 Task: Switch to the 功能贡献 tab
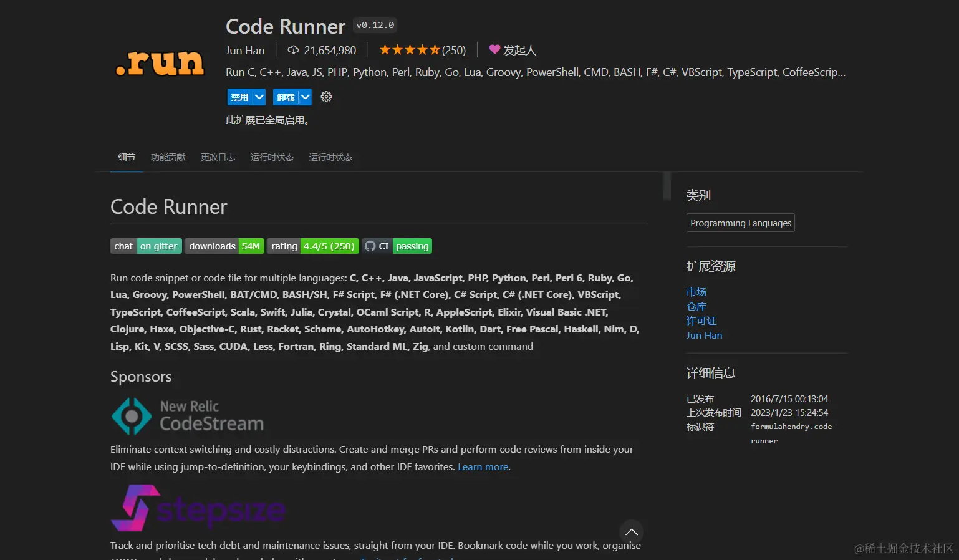click(x=168, y=157)
